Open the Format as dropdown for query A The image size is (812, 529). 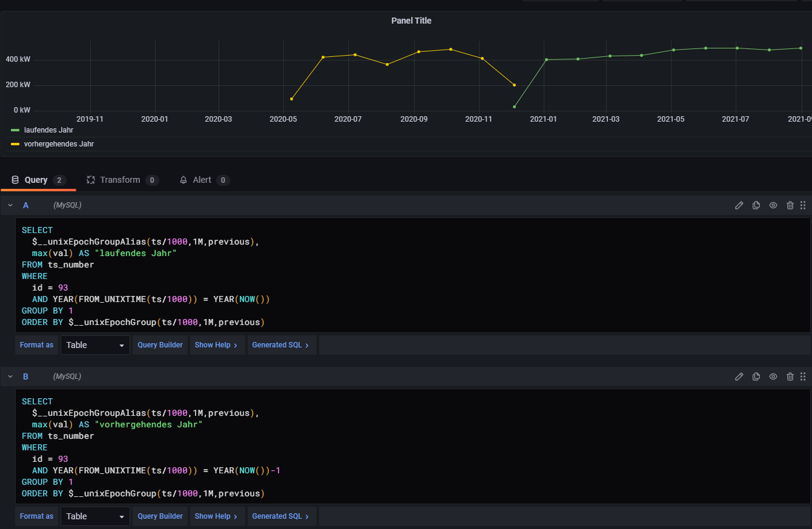95,345
